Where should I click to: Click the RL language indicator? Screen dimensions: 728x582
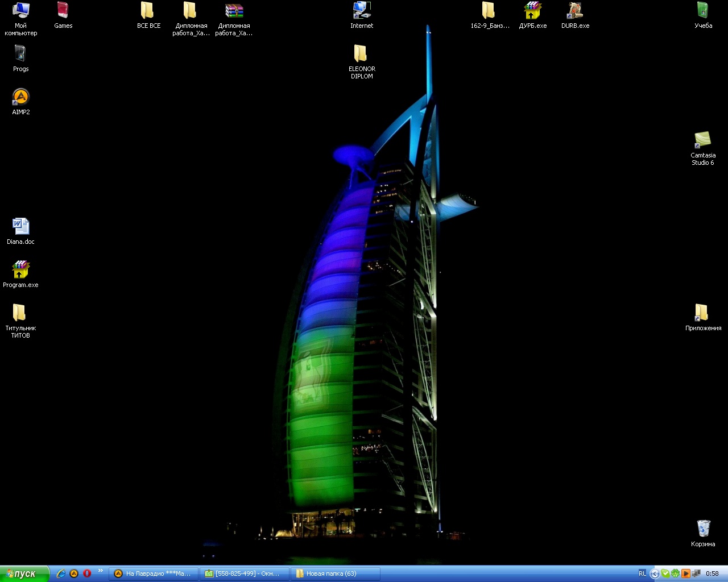click(642, 573)
